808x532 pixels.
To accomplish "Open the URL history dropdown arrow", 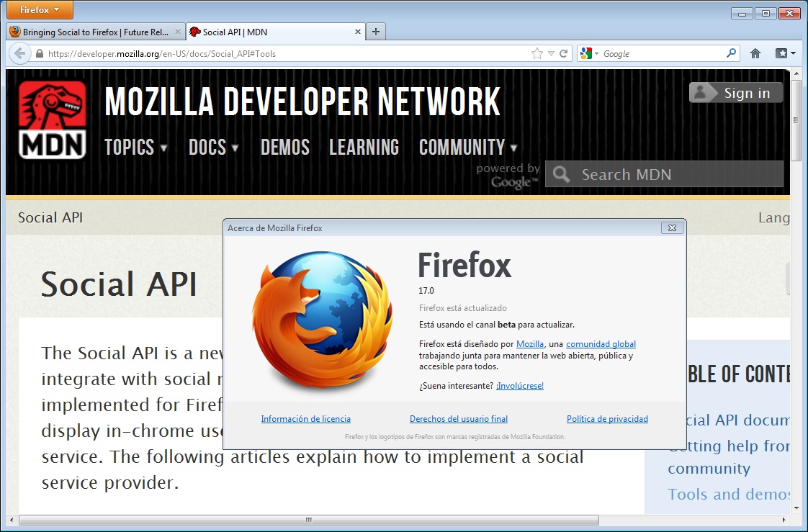I will [x=551, y=53].
